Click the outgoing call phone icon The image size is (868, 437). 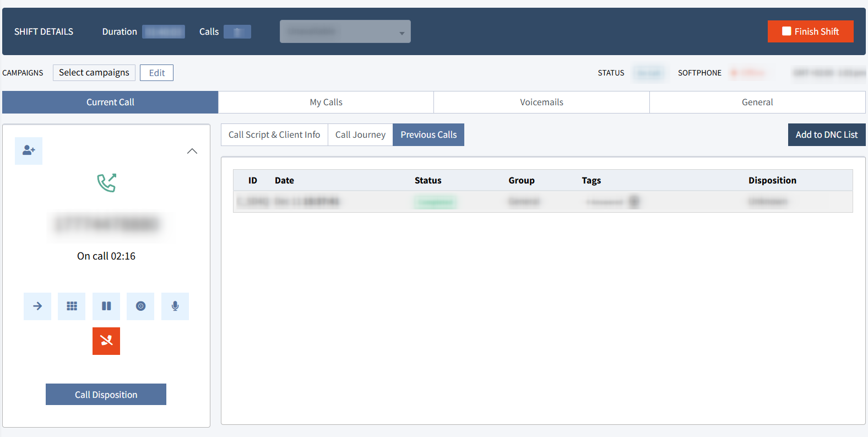coord(106,183)
